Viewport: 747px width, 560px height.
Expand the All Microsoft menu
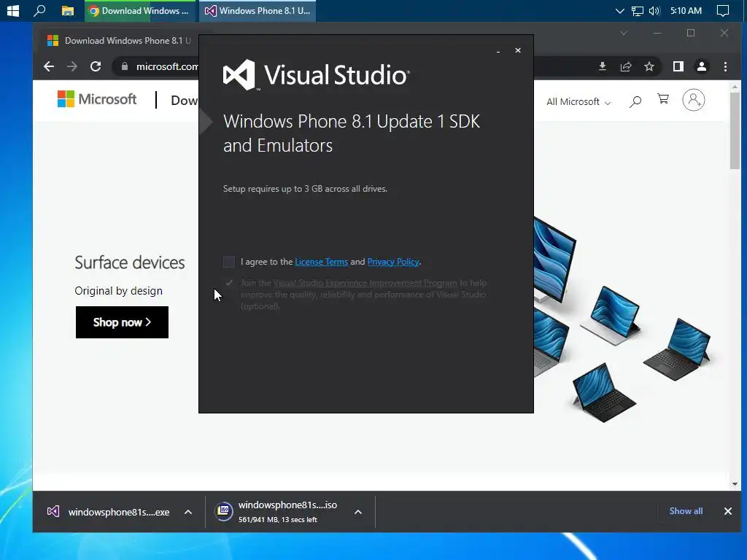pos(578,101)
